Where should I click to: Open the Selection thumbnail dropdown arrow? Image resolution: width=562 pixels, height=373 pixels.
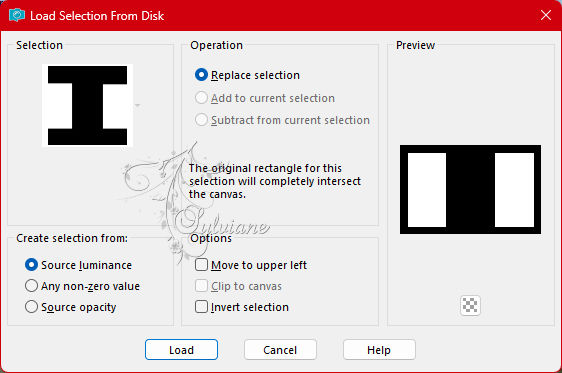point(138,105)
